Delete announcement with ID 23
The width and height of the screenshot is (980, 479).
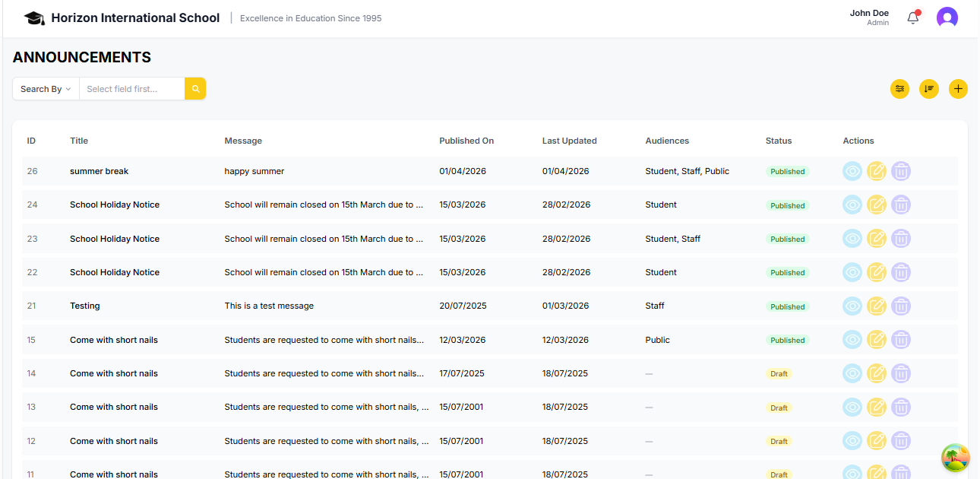(901, 239)
